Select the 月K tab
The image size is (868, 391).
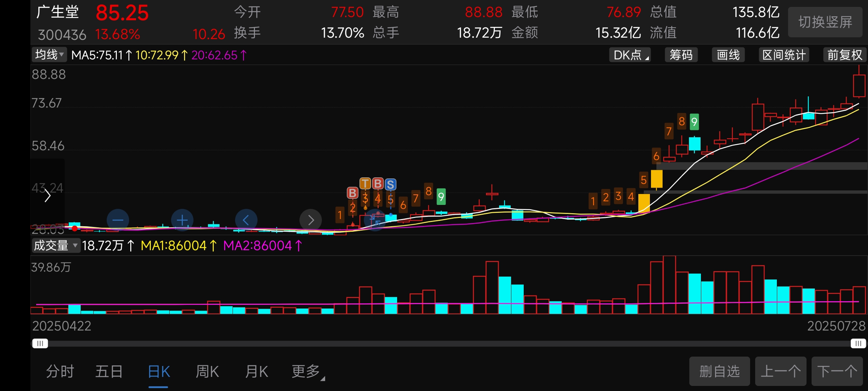[256, 371]
